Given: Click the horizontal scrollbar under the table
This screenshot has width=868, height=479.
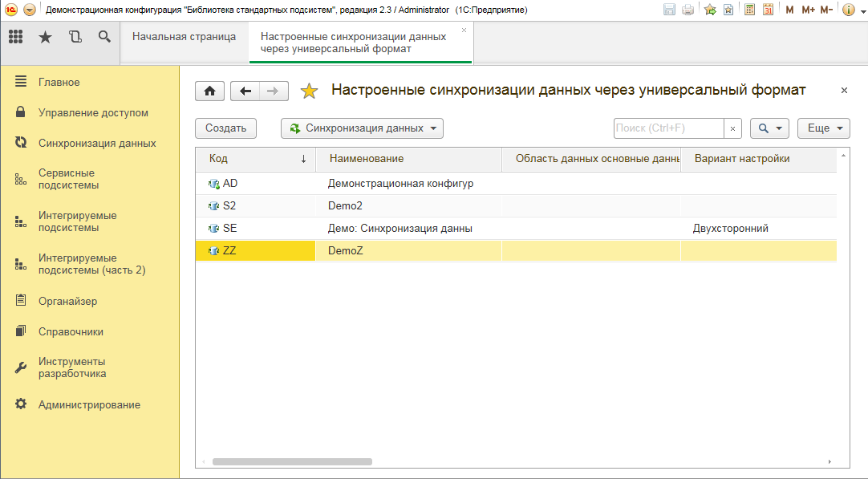Looking at the screenshot, I should 292,462.
